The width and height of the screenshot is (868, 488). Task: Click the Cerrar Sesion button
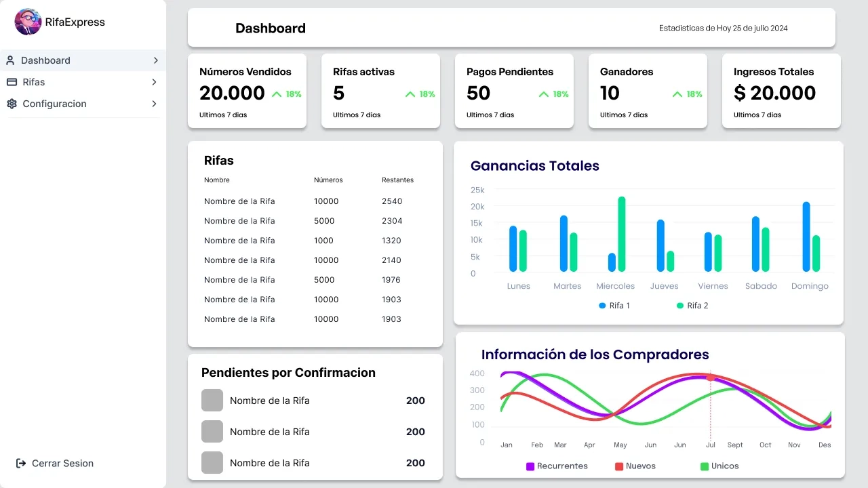point(62,463)
